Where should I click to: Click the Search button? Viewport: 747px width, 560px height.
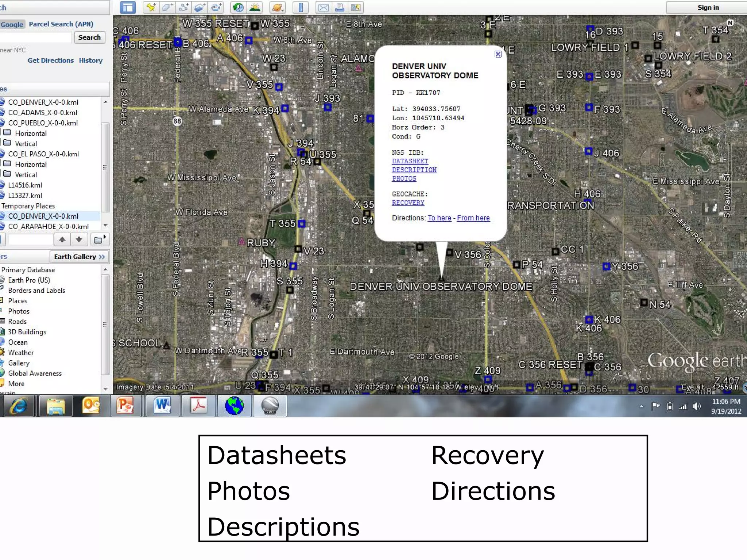click(89, 37)
